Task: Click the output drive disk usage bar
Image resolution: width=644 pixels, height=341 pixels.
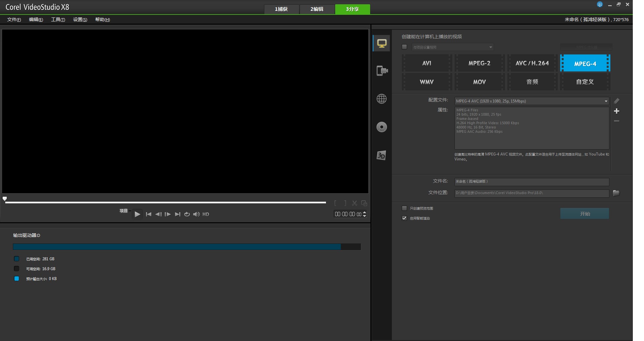Action: tap(187, 247)
